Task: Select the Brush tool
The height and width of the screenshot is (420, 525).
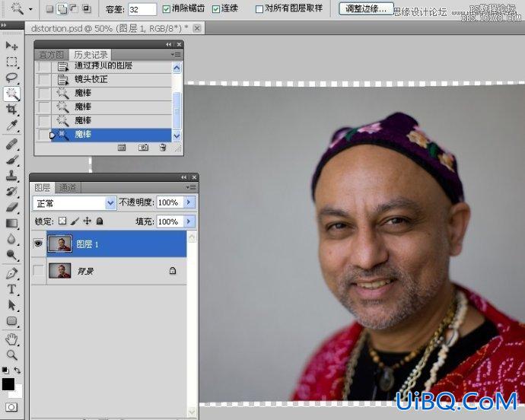Action: [x=11, y=160]
